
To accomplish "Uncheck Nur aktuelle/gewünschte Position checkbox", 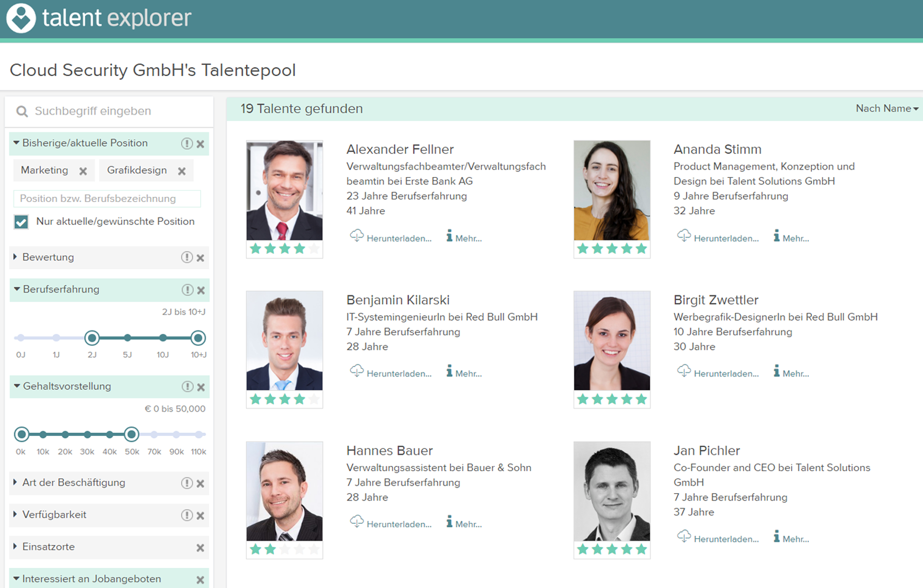I will pyautogui.click(x=21, y=222).
